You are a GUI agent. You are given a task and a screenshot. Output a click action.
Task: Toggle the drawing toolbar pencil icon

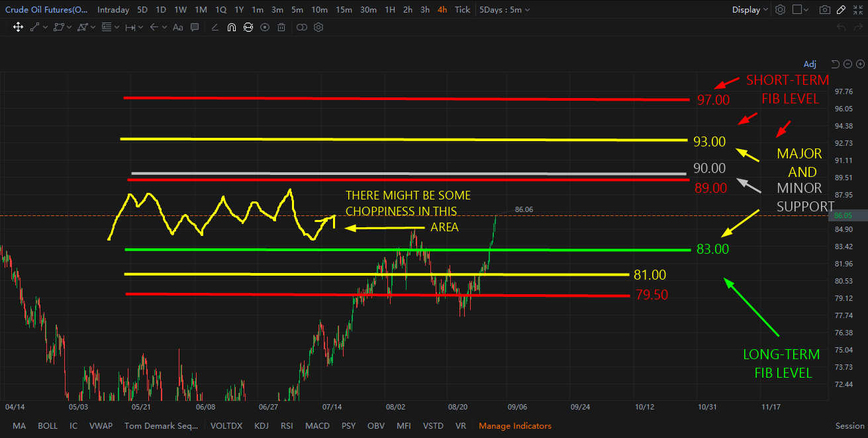point(841,10)
